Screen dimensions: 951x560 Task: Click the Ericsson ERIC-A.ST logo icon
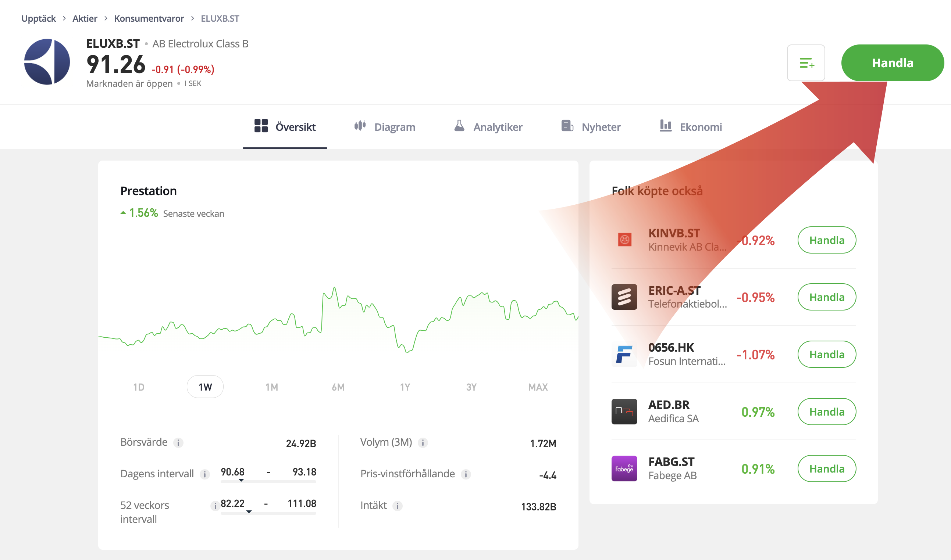624,297
